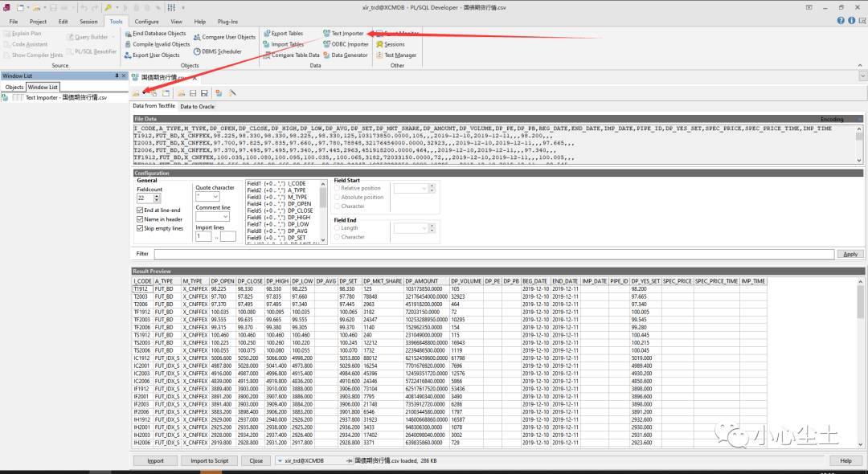This screenshot has width=868, height=474.
Task: Open Export User Objects
Action: tap(152, 55)
